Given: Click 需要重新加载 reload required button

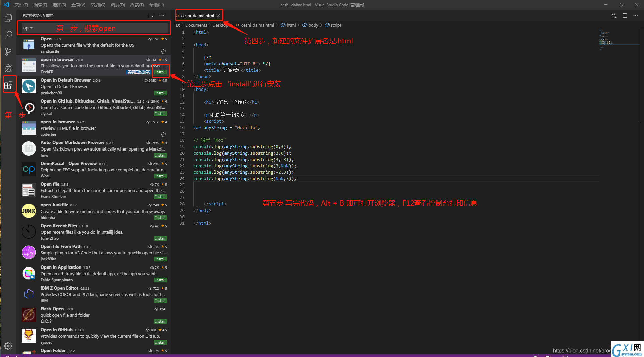Looking at the screenshot, I should 139,72.
